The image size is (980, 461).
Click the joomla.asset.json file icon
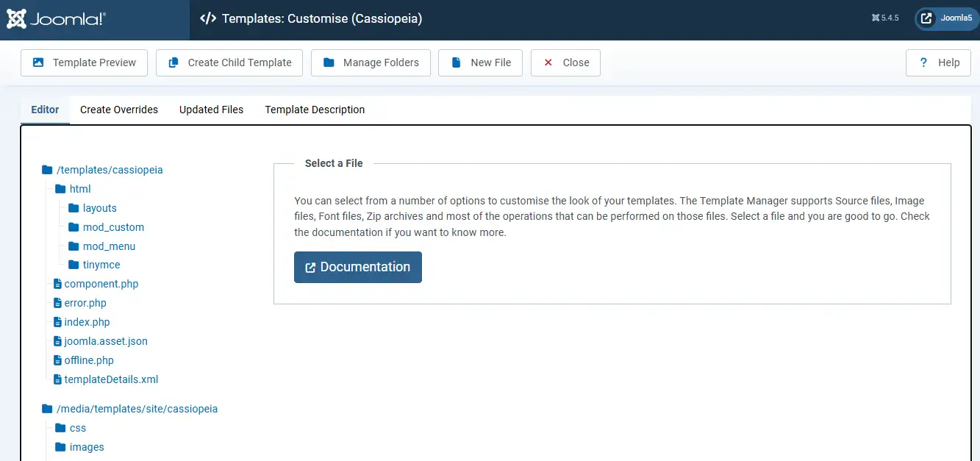coord(58,341)
